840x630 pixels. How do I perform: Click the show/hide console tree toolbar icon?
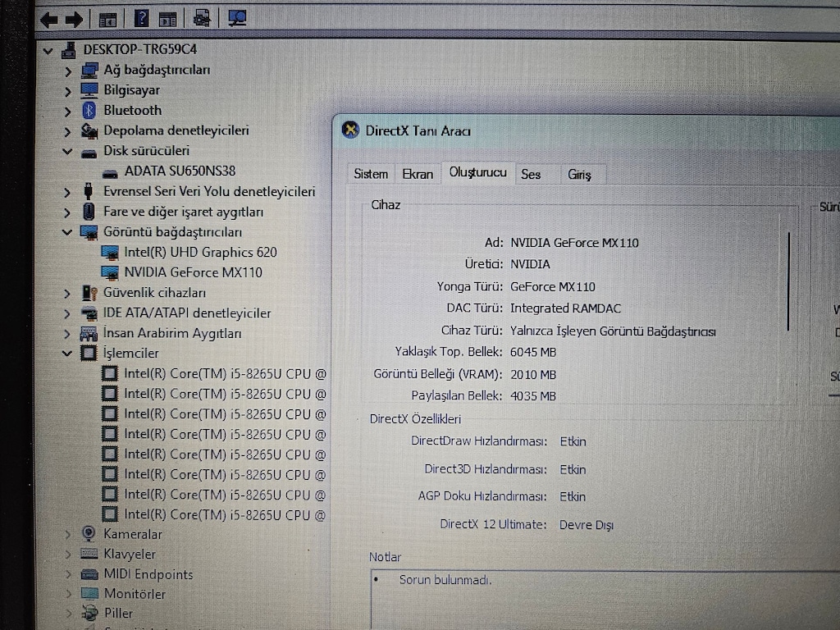tap(107, 20)
